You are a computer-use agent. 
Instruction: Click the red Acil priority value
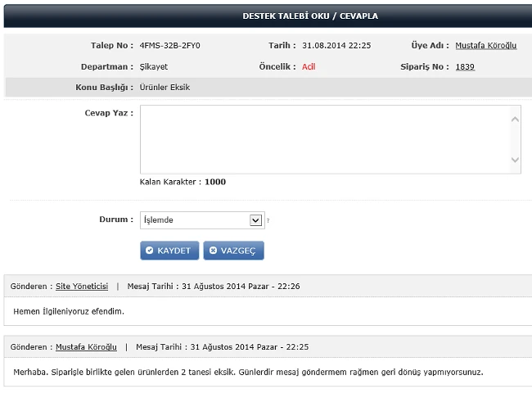tap(309, 66)
